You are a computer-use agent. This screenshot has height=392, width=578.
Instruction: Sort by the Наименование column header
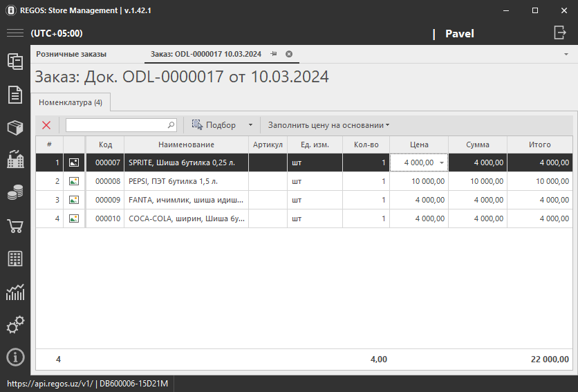click(x=186, y=144)
